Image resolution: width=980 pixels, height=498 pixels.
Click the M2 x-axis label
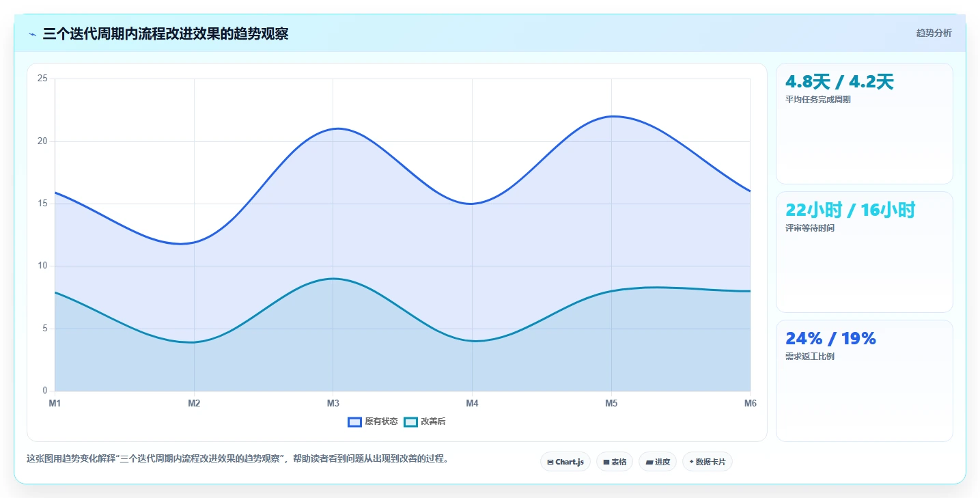194,403
